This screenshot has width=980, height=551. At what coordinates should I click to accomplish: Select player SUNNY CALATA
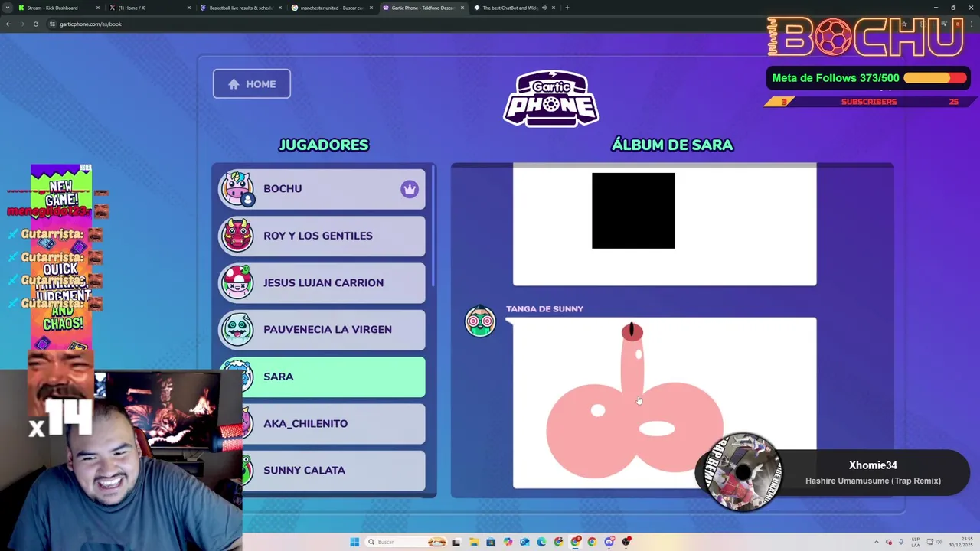coord(322,470)
